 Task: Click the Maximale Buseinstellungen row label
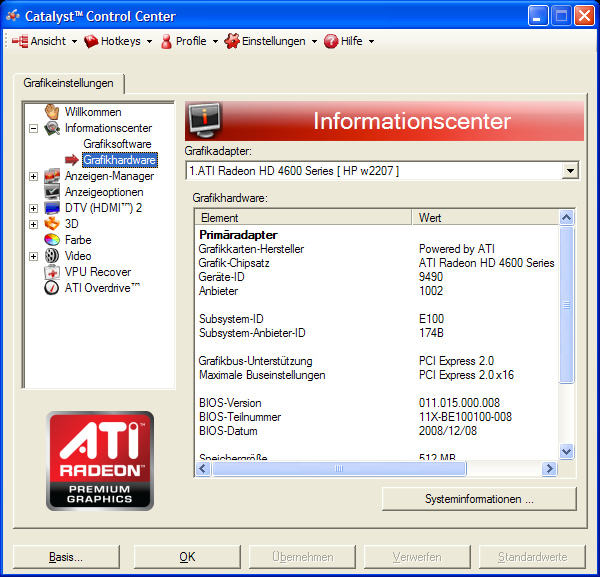pos(262,375)
